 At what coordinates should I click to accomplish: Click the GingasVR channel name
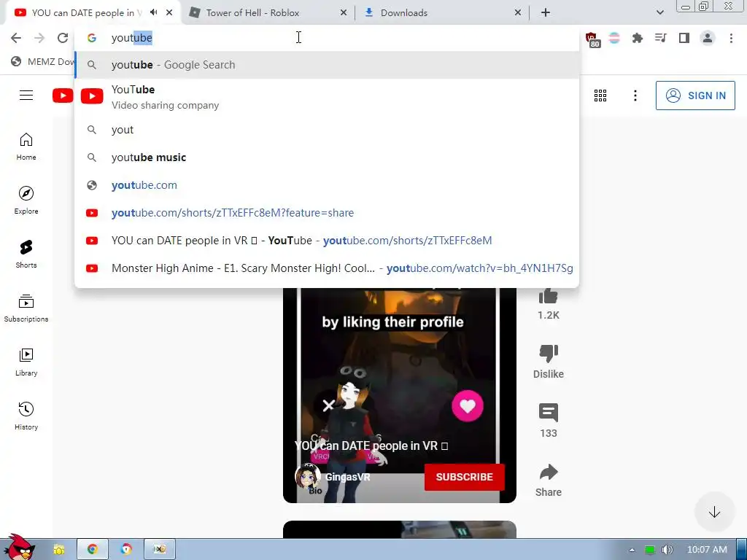pos(347,477)
